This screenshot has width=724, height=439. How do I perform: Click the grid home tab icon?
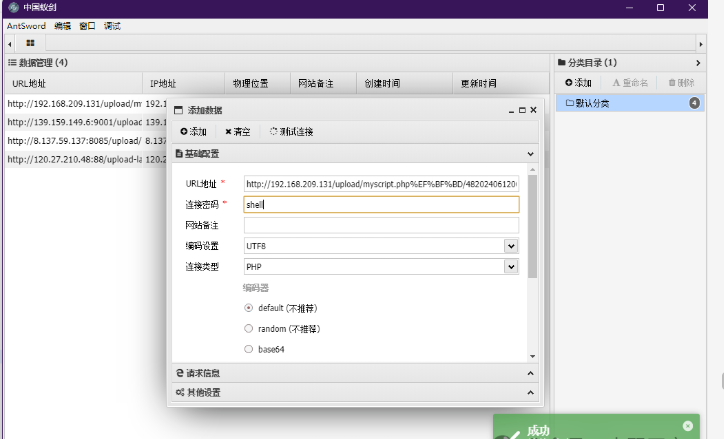(30, 43)
